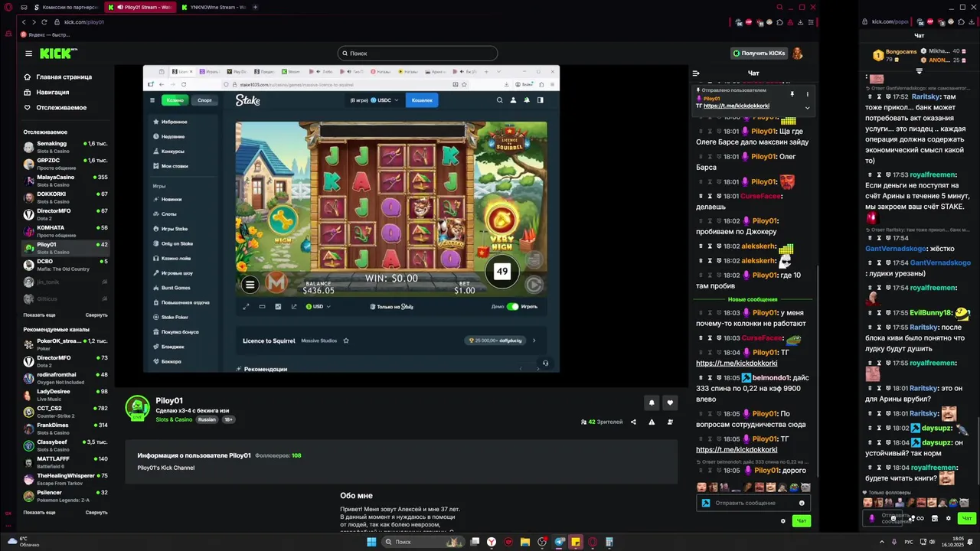The height and width of the screenshot is (551, 980).
Task: Click the Отправить сообщение field in main chat
Action: [x=753, y=503]
